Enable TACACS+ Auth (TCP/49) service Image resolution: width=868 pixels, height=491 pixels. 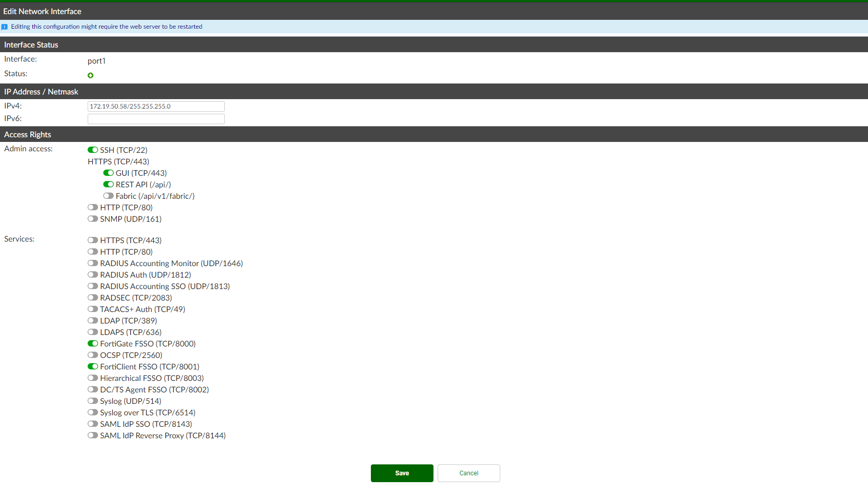click(x=93, y=309)
